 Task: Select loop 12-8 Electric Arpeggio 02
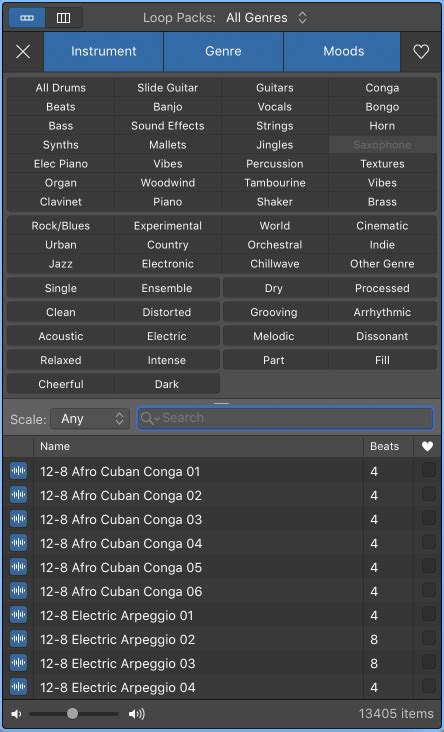point(222,639)
